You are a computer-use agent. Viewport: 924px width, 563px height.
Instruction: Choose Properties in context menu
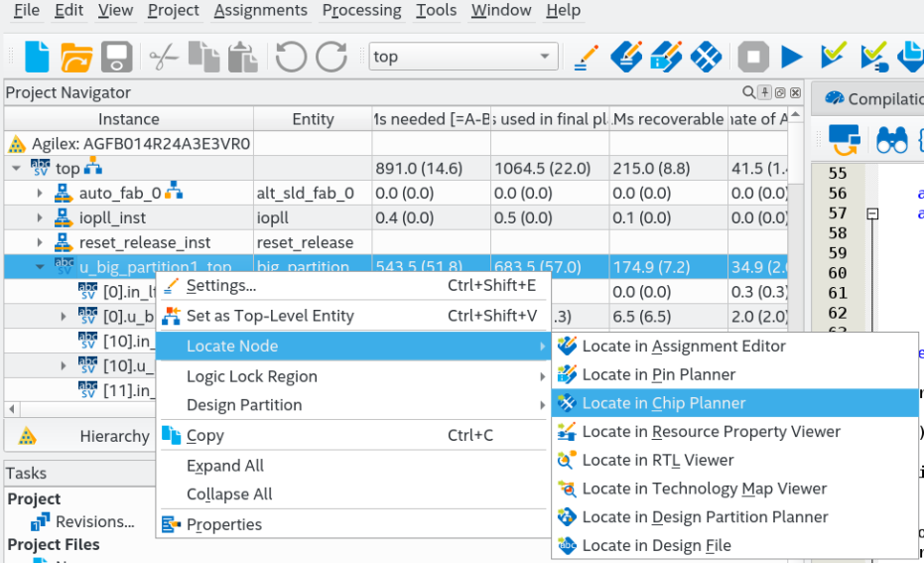(x=353, y=524)
